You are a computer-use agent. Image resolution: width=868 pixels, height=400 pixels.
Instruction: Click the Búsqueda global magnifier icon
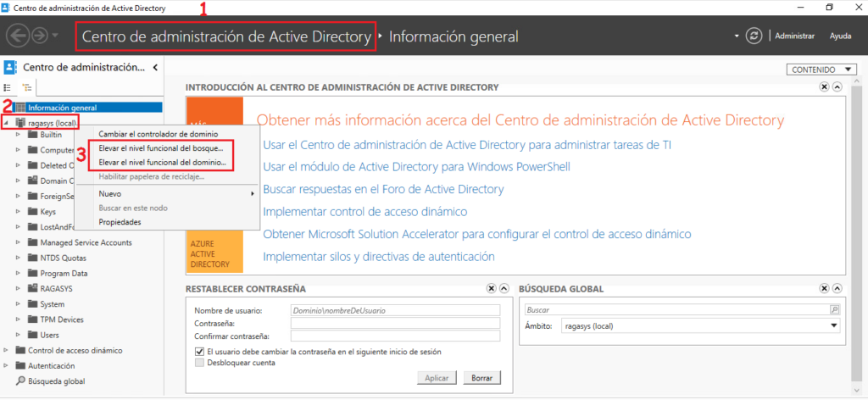click(x=21, y=381)
